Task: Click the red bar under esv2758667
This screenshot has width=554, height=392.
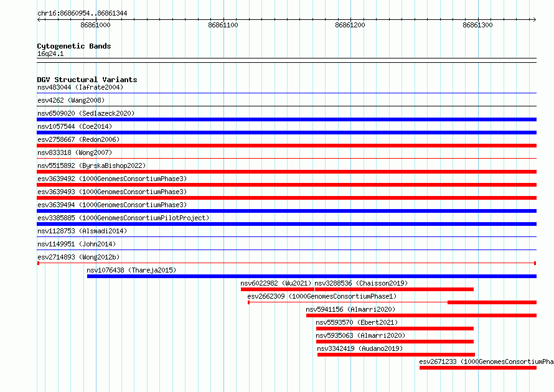Action: (x=286, y=146)
